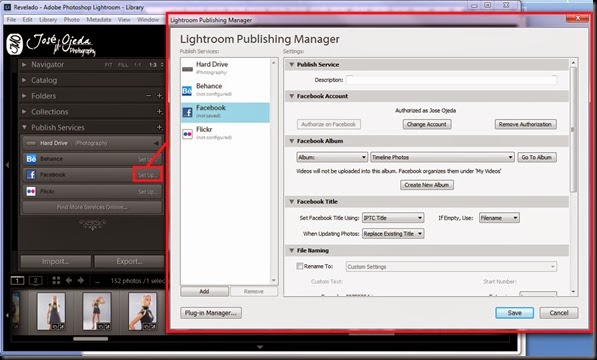This screenshot has width=597, height=360.
Task: Open the View menu
Action: click(124, 20)
